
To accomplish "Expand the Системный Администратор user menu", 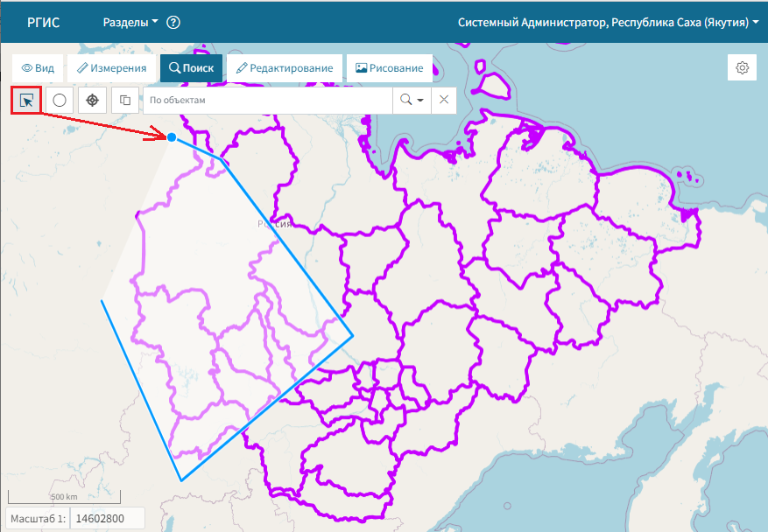I will pos(608,23).
